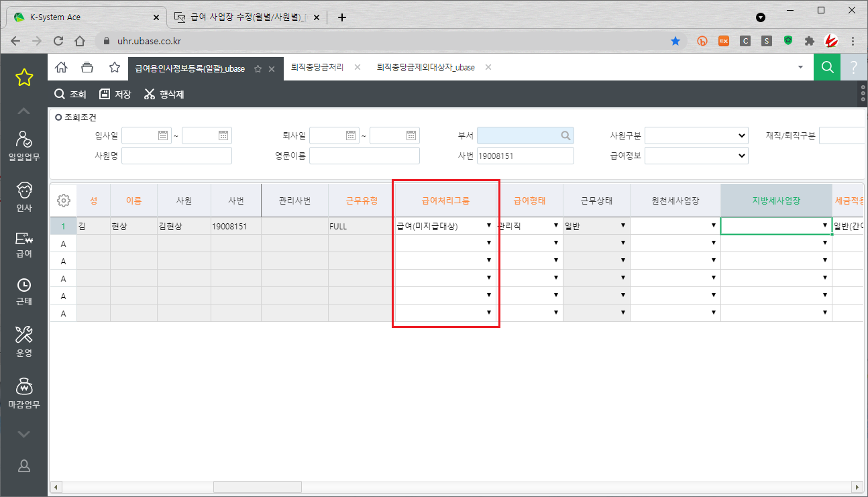Viewport: 868px width, 497px height.
Task: Bookmark page with Chrome star icon
Action: click(x=675, y=41)
